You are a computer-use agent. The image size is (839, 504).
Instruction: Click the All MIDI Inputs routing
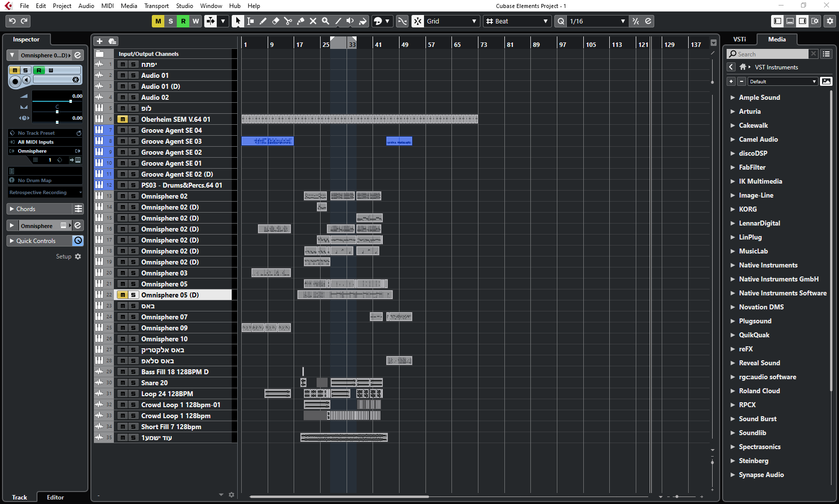[x=45, y=142]
